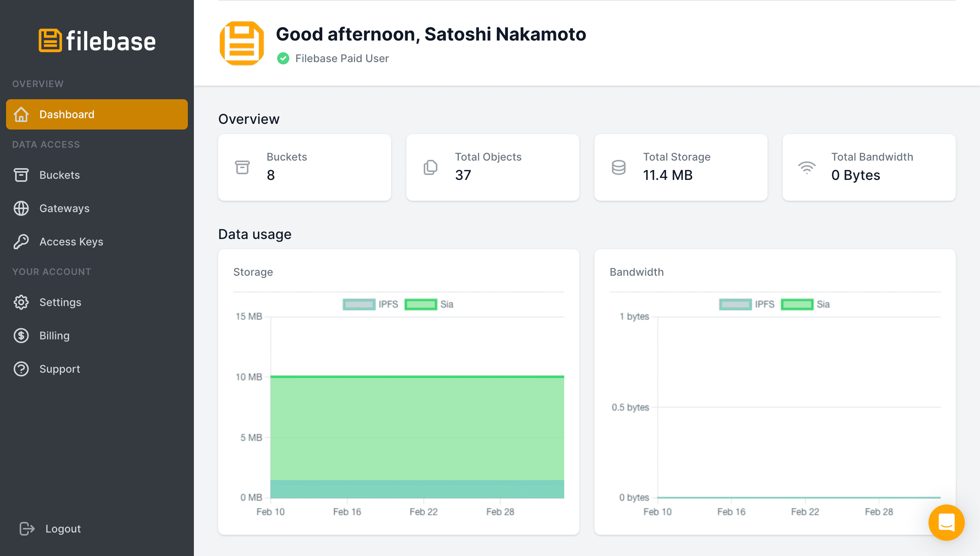Image resolution: width=980 pixels, height=556 pixels.
Task: Click the 10 MB axis label
Action: [x=248, y=377]
